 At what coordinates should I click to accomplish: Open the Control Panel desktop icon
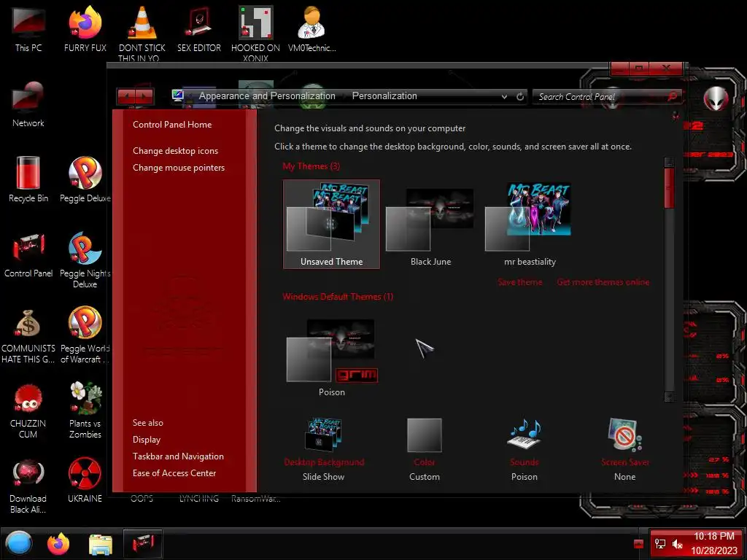(28, 255)
